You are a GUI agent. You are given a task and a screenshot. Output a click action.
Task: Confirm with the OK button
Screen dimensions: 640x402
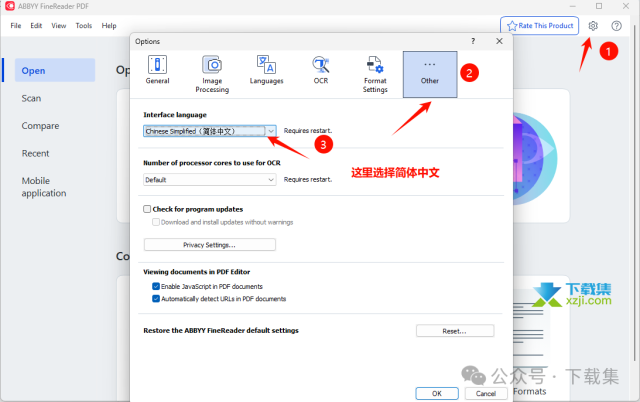click(437, 393)
